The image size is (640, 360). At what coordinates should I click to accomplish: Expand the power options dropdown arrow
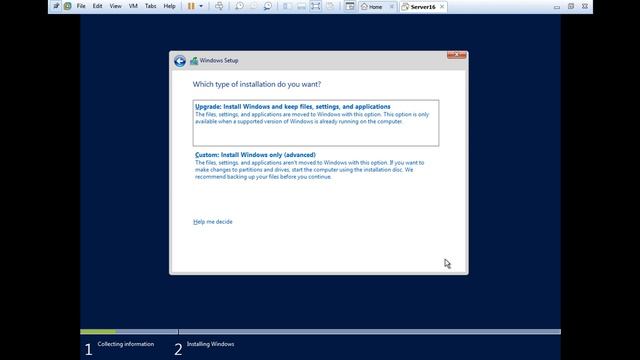tap(201, 6)
